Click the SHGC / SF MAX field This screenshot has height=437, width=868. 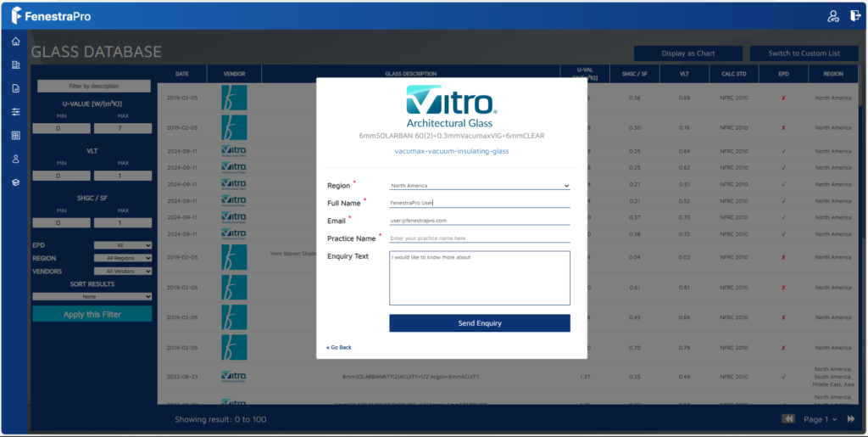click(123, 223)
